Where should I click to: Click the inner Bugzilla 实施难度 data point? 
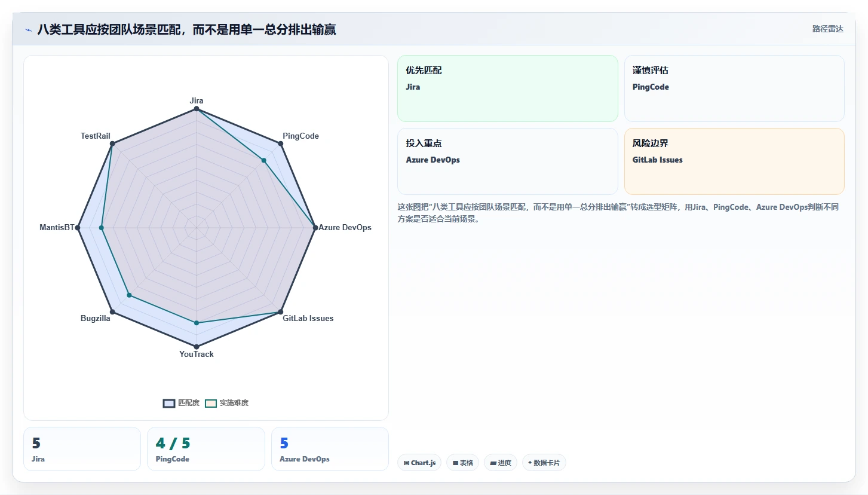pos(129,295)
